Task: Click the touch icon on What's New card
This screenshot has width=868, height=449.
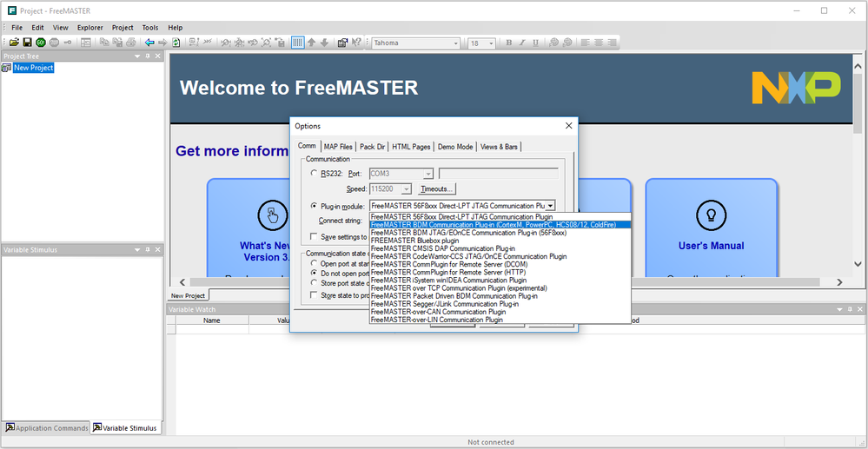Action: (273, 215)
